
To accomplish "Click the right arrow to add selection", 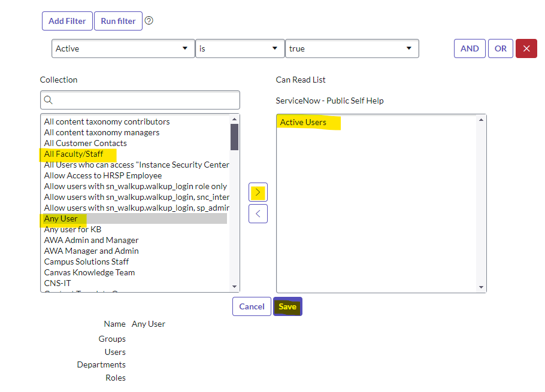I will point(258,193).
